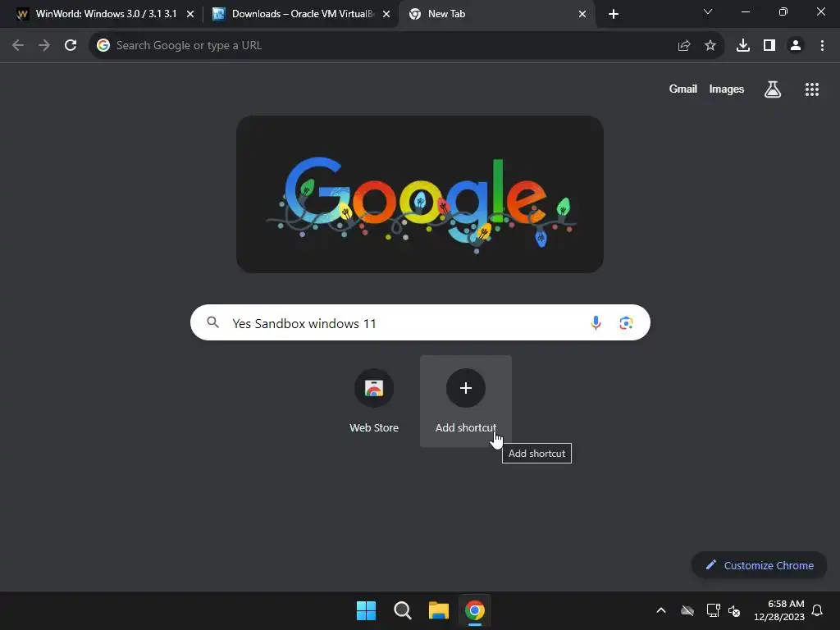Share this page via the share icon
The width and height of the screenshot is (840, 630).
(684, 46)
